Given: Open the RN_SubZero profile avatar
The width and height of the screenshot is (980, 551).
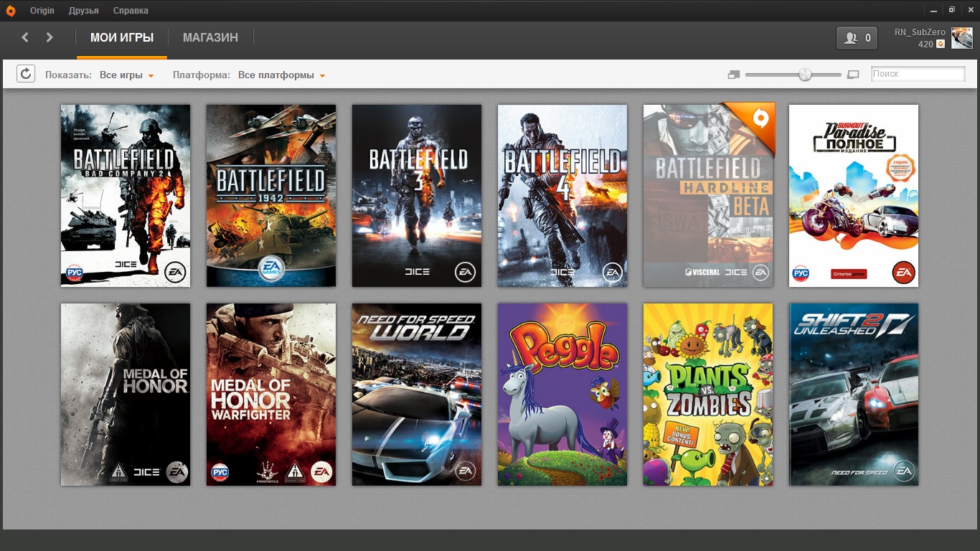Looking at the screenshot, I should [x=961, y=38].
